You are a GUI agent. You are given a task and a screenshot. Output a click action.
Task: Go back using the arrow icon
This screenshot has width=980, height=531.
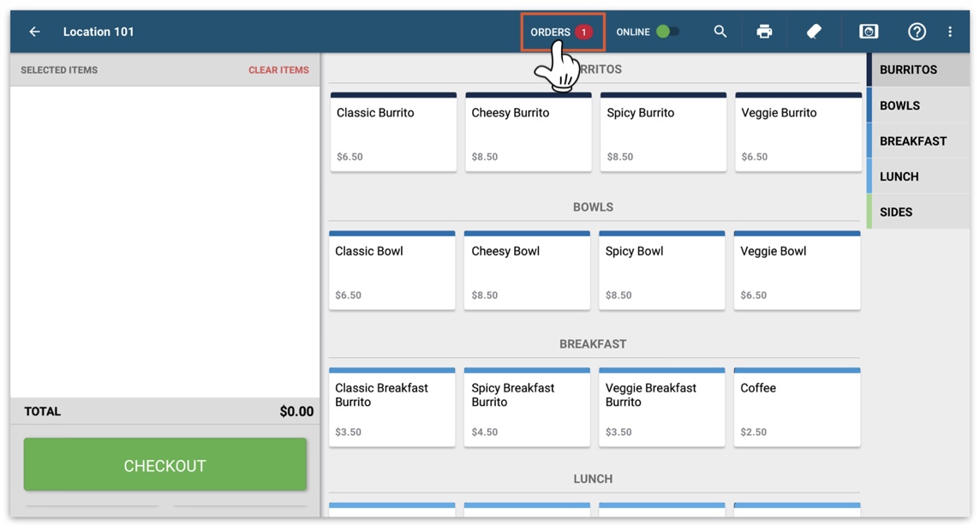click(x=34, y=31)
